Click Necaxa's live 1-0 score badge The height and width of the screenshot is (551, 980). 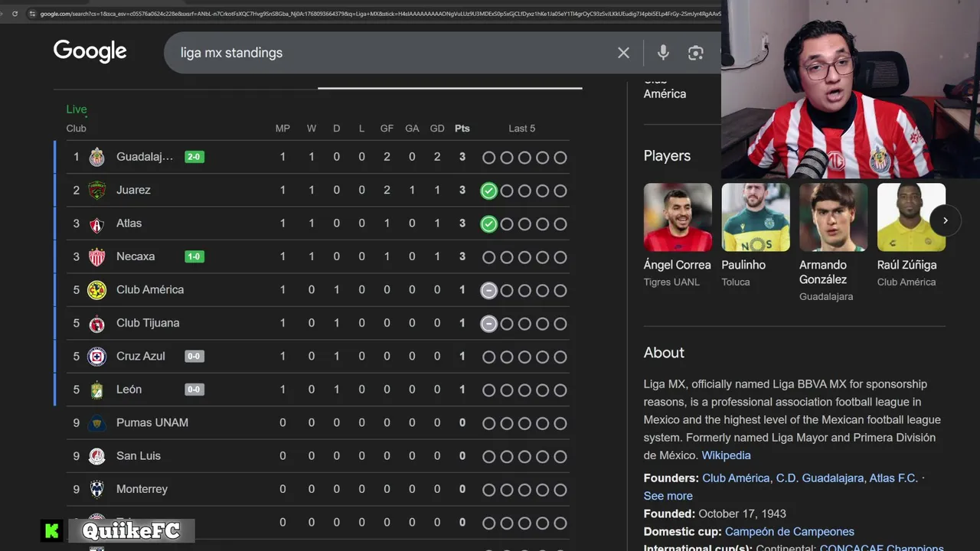coord(194,256)
